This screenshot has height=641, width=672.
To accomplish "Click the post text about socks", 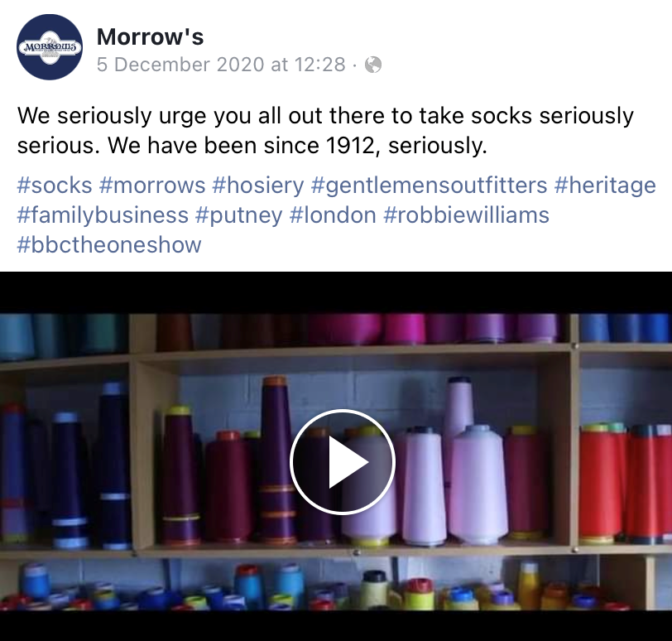I will click(x=325, y=130).
